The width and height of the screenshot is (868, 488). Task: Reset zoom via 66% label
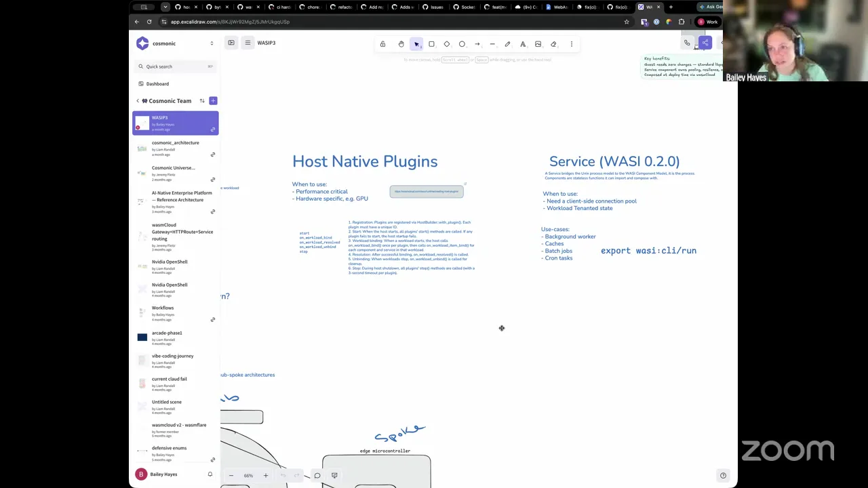point(248,476)
